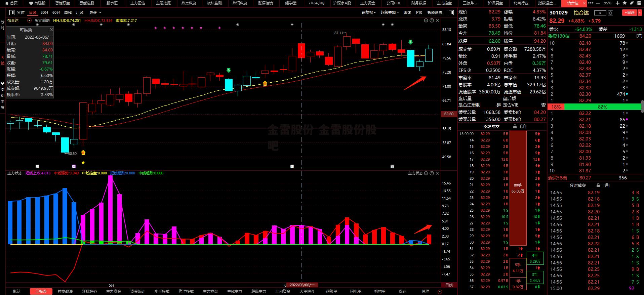Click the yellow star marker below the chart
The width and height of the screenshot is (644, 295).
83,163
